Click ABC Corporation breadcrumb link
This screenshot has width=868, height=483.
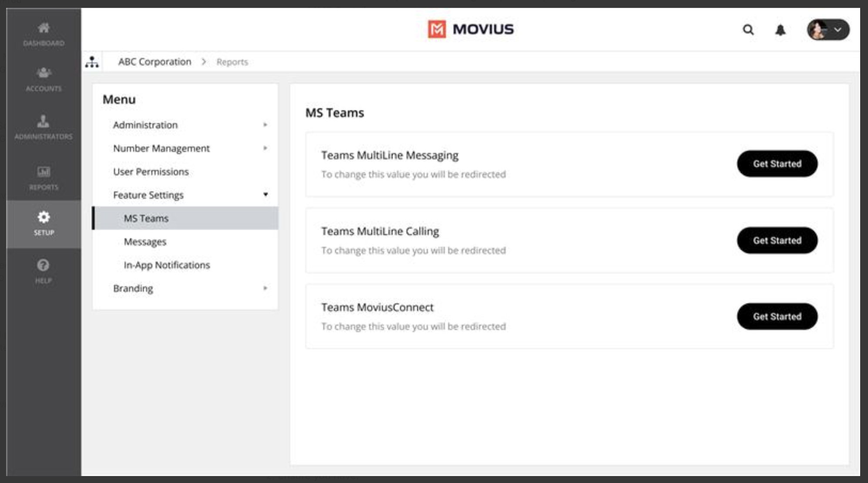[155, 62]
